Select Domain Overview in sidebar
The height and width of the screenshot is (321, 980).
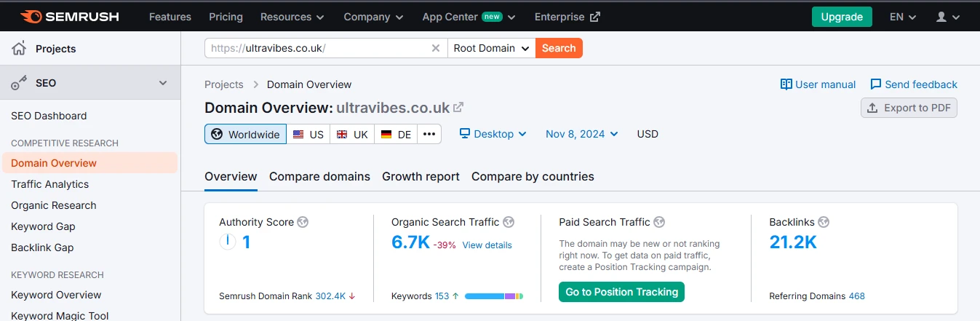click(90, 163)
